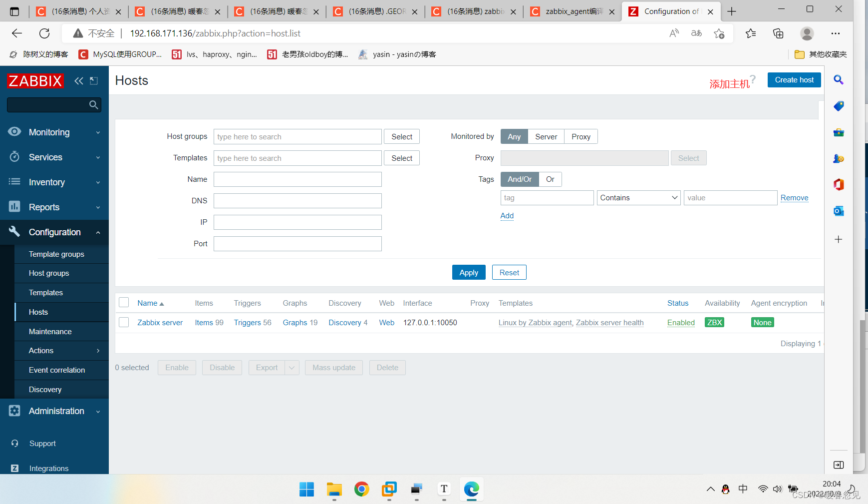Click the Create host button

pyautogui.click(x=794, y=80)
